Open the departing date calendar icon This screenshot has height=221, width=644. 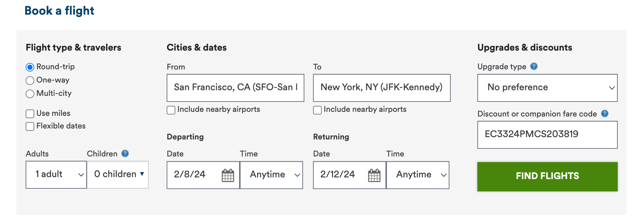228,175
